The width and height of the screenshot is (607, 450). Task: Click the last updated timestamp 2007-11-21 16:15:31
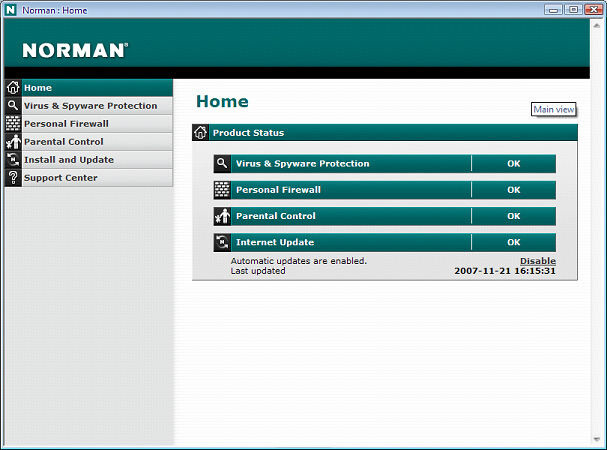[505, 271]
